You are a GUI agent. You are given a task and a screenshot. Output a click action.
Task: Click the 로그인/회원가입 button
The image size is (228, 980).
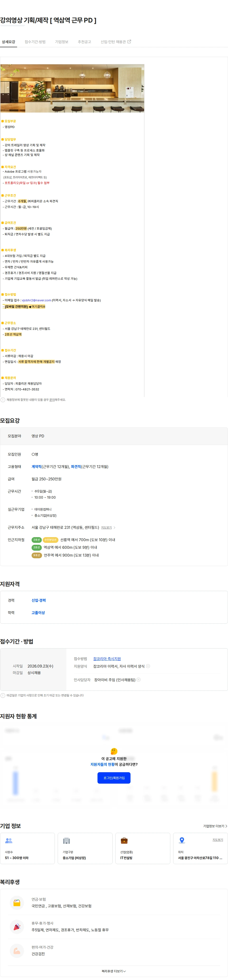coord(114,778)
